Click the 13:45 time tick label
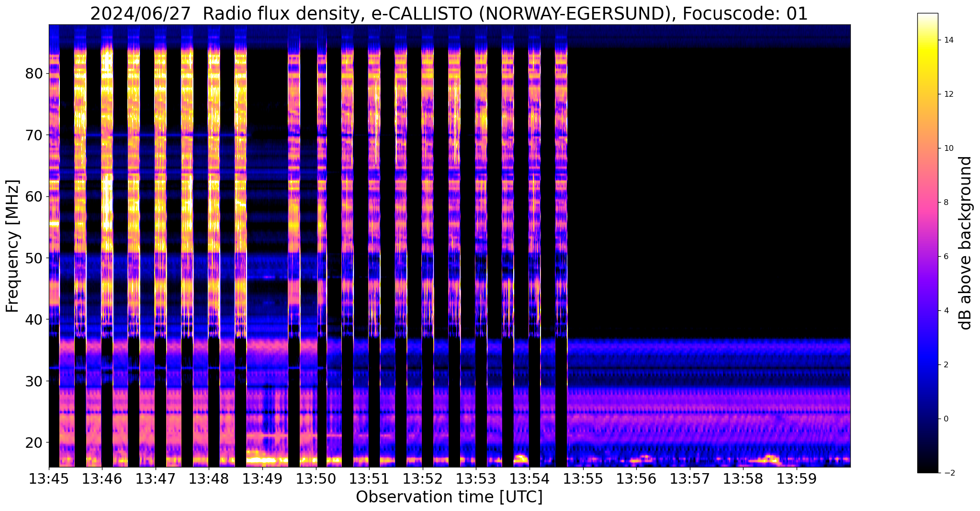 (x=49, y=478)
